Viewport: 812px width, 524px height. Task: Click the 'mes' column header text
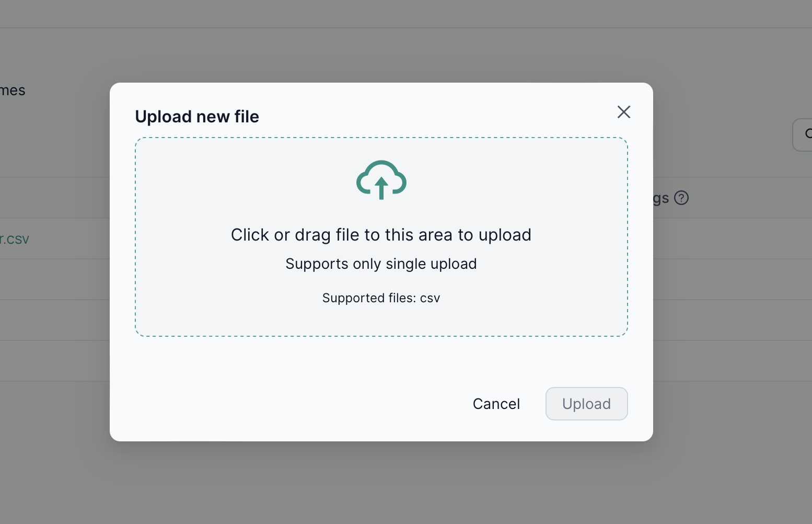coord(12,89)
